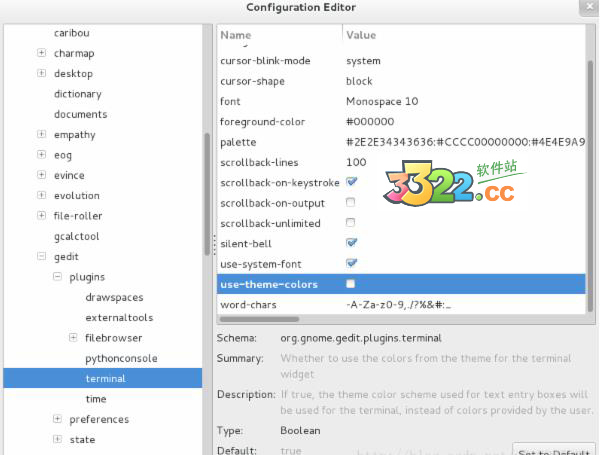
Task: Expand the charmap tree node
Action: coord(41,53)
